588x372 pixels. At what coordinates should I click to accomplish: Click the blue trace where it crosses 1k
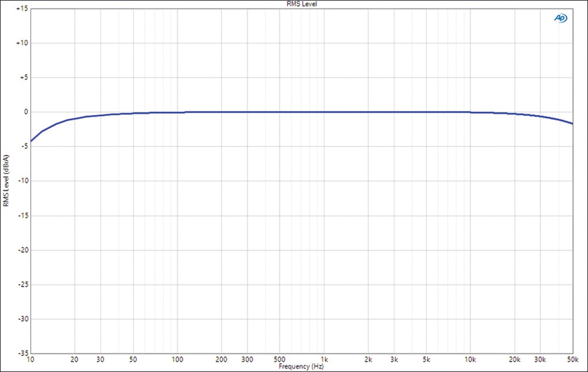(324, 112)
